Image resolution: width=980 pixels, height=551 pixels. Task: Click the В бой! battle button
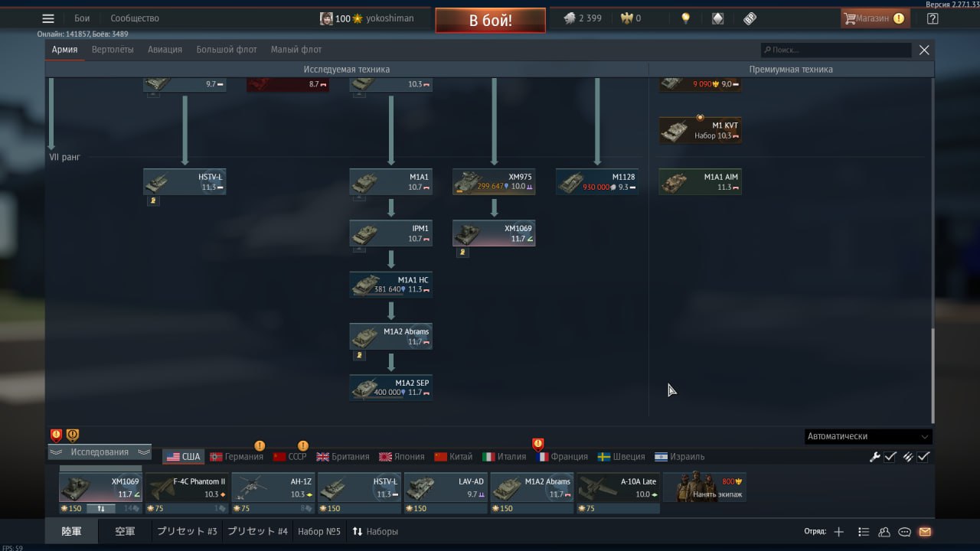pos(491,21)
